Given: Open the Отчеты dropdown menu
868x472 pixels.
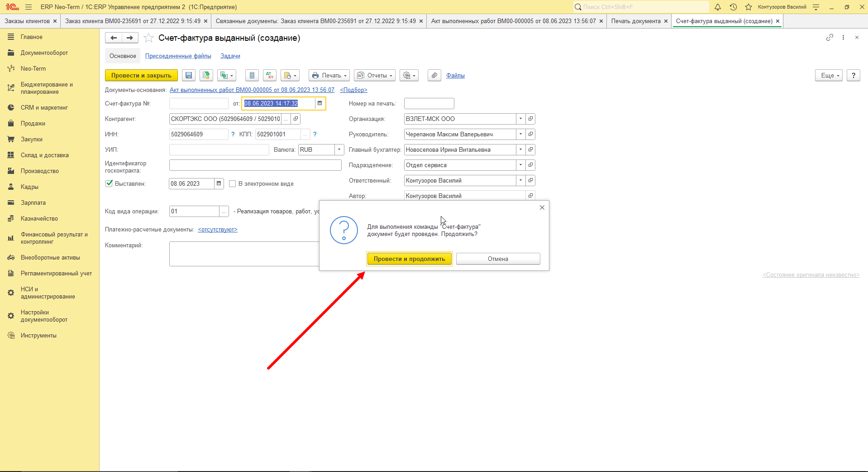Looking at the screenshot, I should point(375,75).
